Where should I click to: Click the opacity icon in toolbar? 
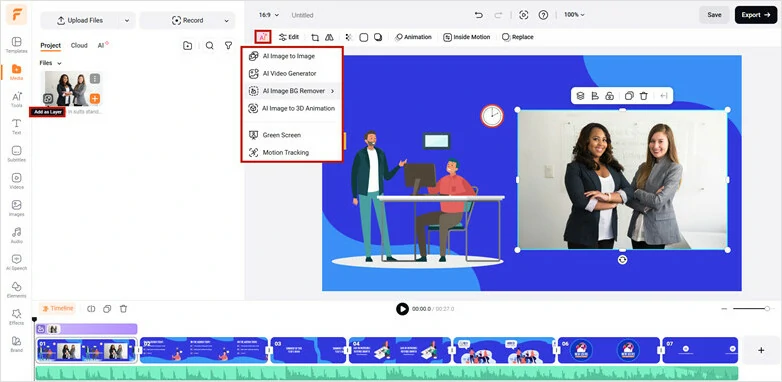tap(349, 37)
